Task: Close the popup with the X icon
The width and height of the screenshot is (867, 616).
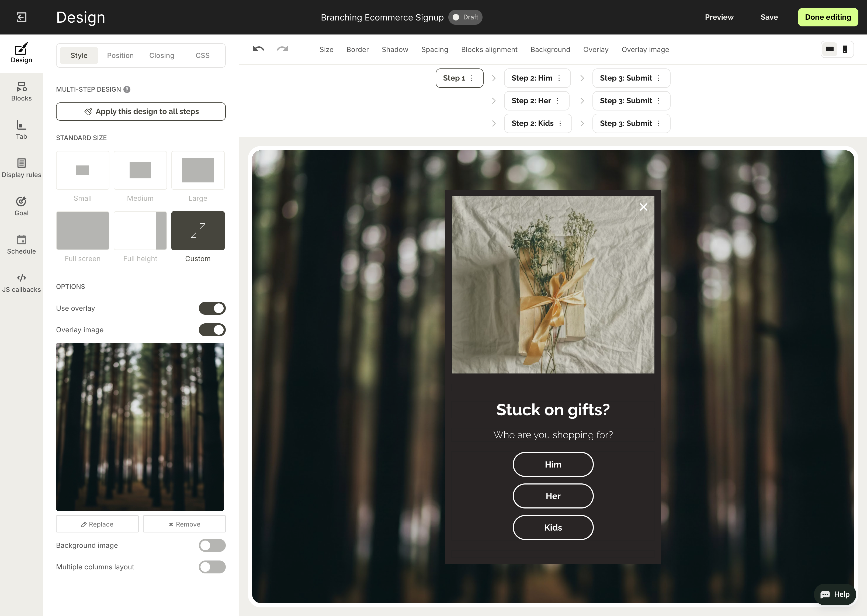Action: coord(643,207)
